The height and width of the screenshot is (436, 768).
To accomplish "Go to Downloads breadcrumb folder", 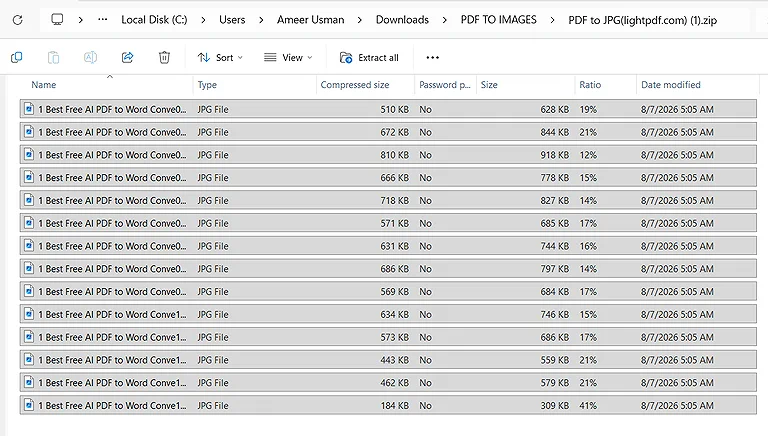I will pyautogui.click(x=402, y=20).
